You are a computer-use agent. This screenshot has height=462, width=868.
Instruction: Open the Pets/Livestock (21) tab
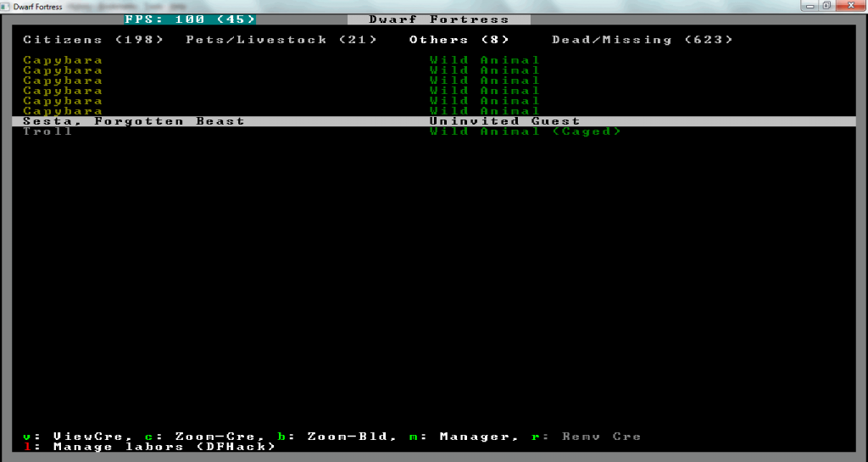coord(281,40)
